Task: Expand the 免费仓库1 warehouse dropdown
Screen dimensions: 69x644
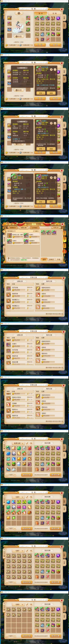Action: click(18, 443)
